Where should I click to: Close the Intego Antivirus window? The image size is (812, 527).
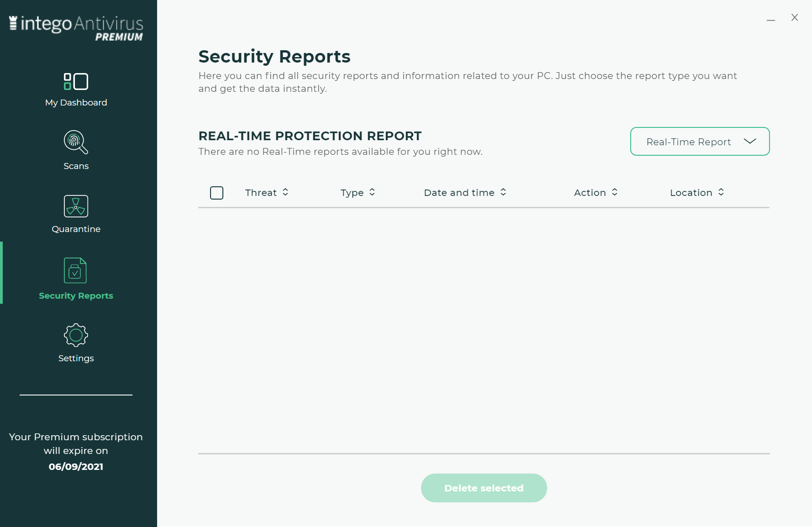pyautogui.click(x=795, y=17)
